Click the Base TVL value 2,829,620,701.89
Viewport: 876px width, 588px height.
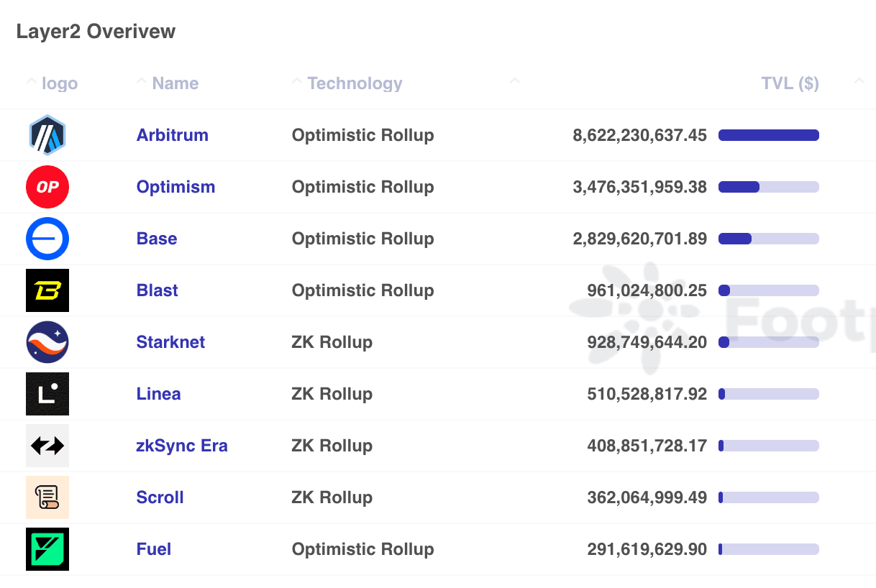[640, 239]
